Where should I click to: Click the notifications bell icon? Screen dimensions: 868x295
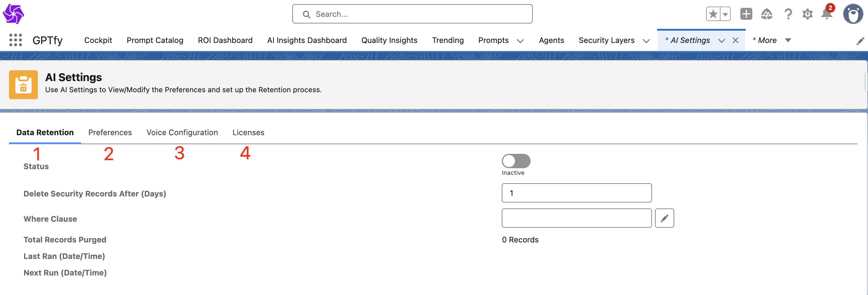pyautogui.click(x=827, y=14)
